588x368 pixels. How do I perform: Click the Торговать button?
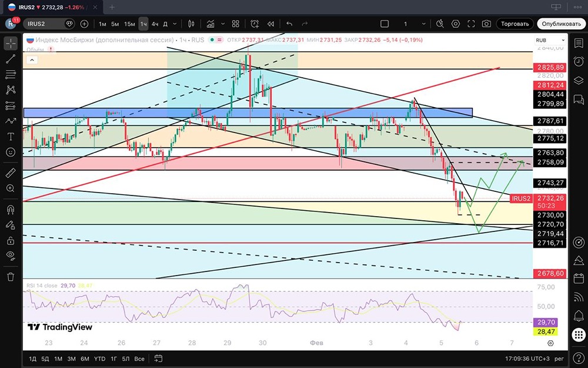coord(515,24)
